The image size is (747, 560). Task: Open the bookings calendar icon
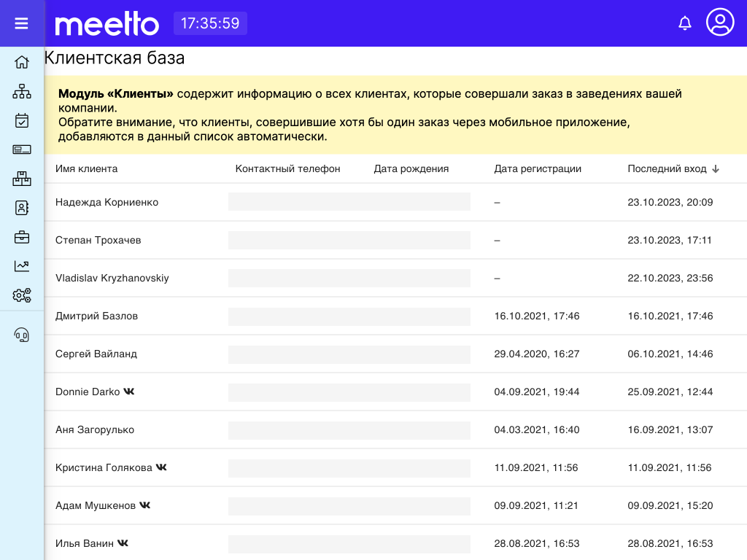click(x=22, y=120)
